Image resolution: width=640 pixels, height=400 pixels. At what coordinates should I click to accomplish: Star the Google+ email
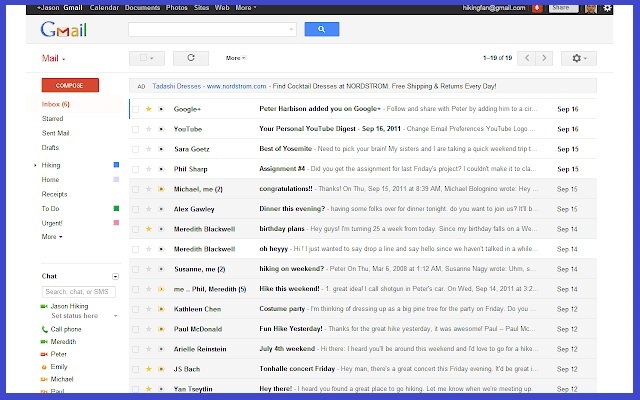[x=149, y=108]
